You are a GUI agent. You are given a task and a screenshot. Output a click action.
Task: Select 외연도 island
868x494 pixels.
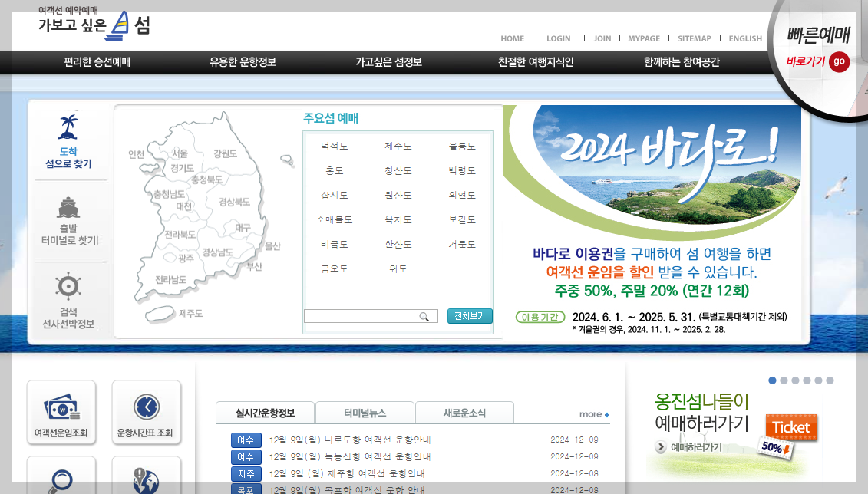[462, 196]
